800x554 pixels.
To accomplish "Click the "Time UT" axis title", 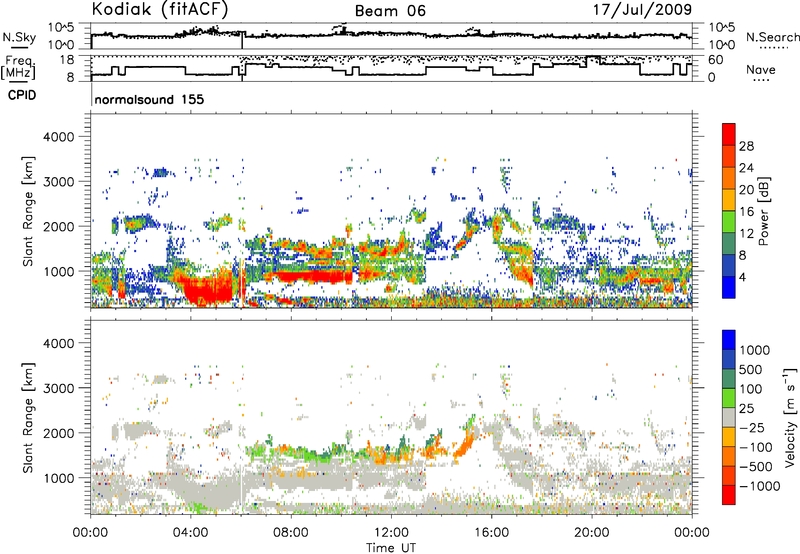I will (391, 548).
